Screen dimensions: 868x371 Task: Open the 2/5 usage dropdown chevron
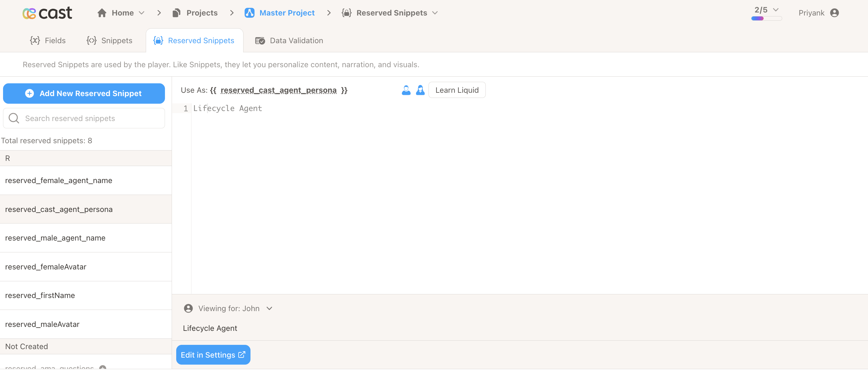776,10
